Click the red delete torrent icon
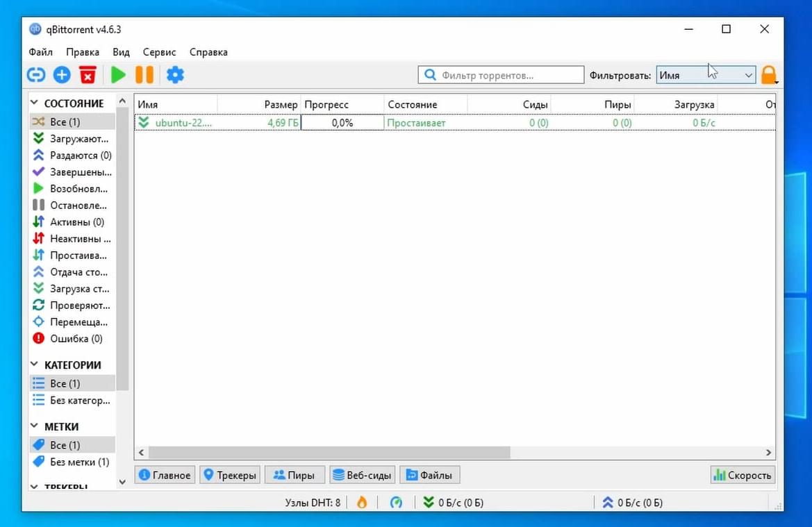Image resolution: width=812 pixels, height=527 pixels. (x=88, y=75)
